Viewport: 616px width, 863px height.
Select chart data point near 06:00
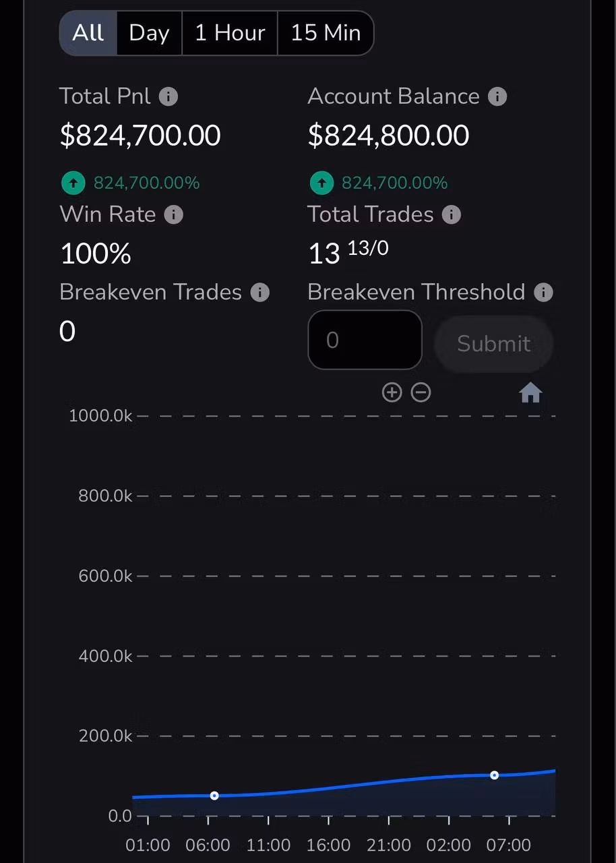pyautogui.click(x=214, y=796)
